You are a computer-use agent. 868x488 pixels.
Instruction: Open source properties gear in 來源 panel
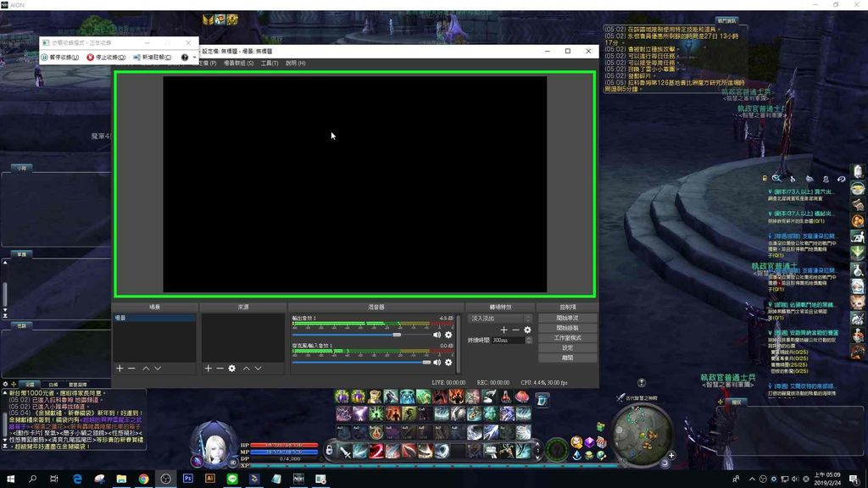[x=232, y=369]
